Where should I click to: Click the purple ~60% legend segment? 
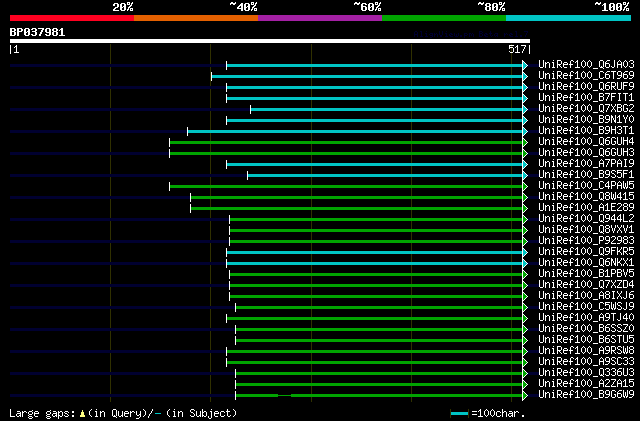320,18
